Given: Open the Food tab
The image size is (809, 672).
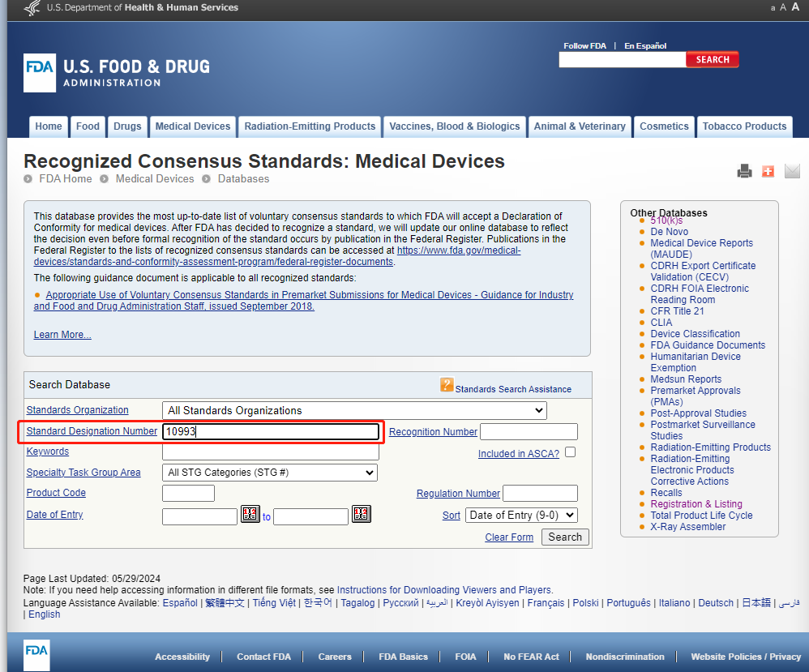Looking at the screenshot, I should (88, 126).
